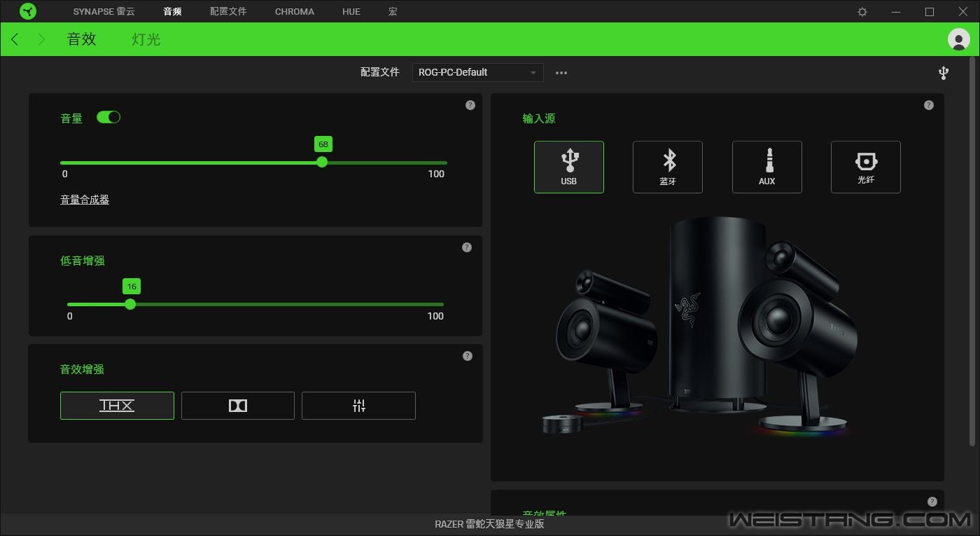The image size is (980, 536).
Task: Go forward with the right arrow
Action: pyautogui.click(x=41, y=39)
